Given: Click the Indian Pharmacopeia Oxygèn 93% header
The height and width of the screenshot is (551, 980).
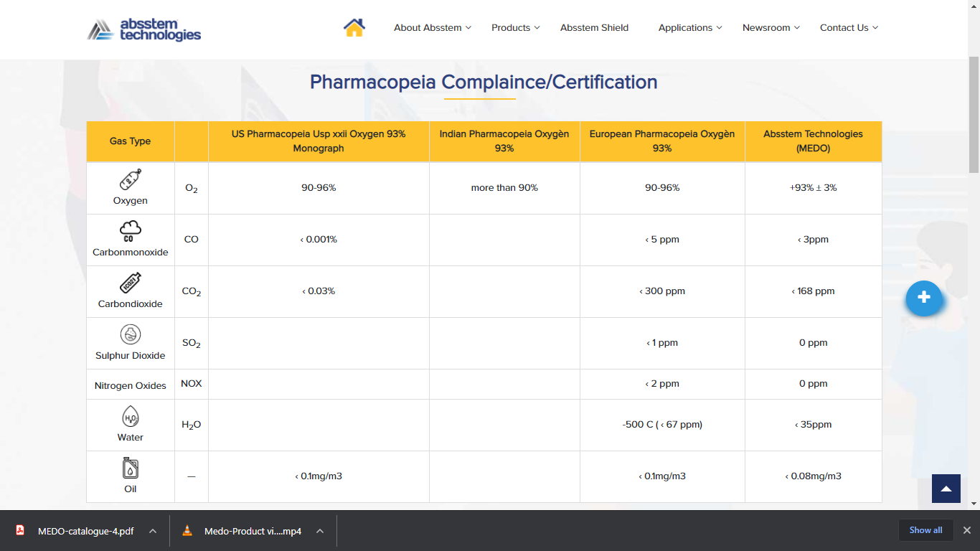Looking at the screenshot, I should [504, 141].
